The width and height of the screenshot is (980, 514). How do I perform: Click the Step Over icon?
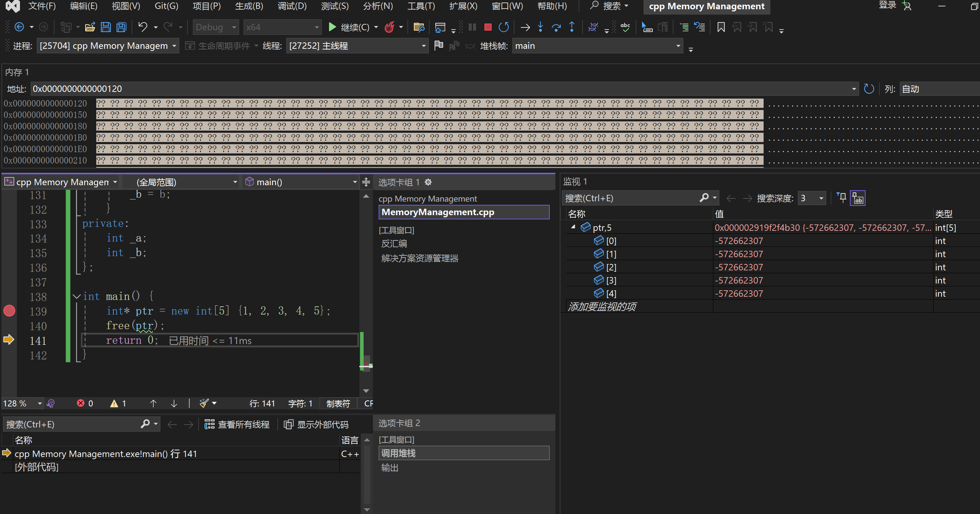(x=556, y=27)
